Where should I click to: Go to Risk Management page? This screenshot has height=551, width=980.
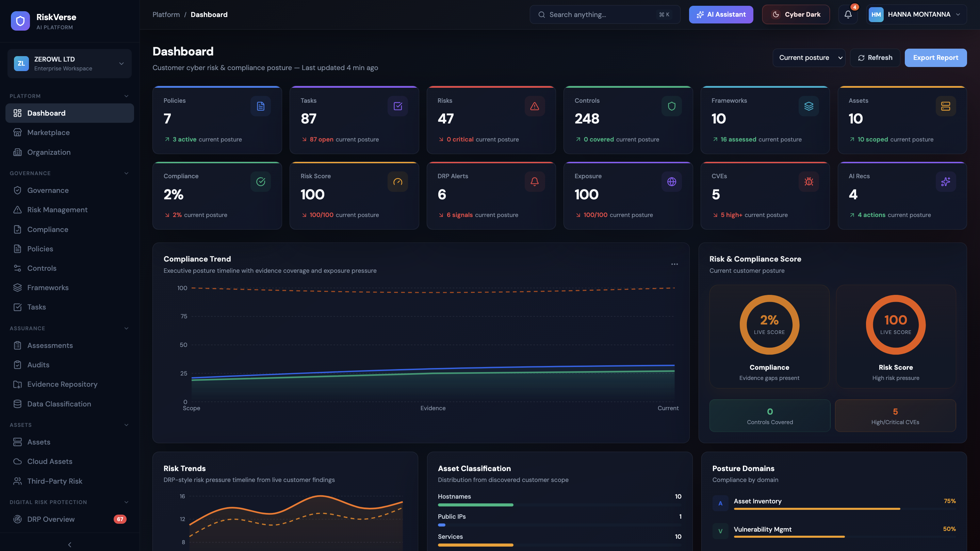[70, 210]
